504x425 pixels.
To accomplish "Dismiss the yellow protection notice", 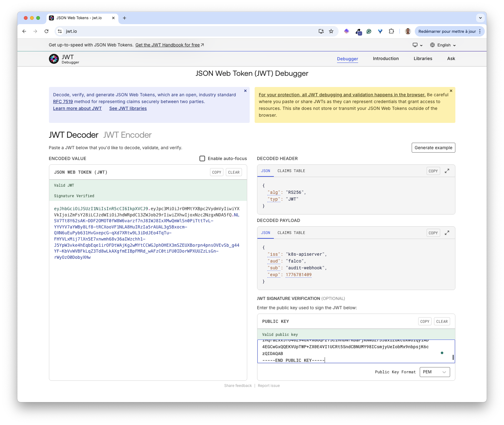I will point(451,91).
